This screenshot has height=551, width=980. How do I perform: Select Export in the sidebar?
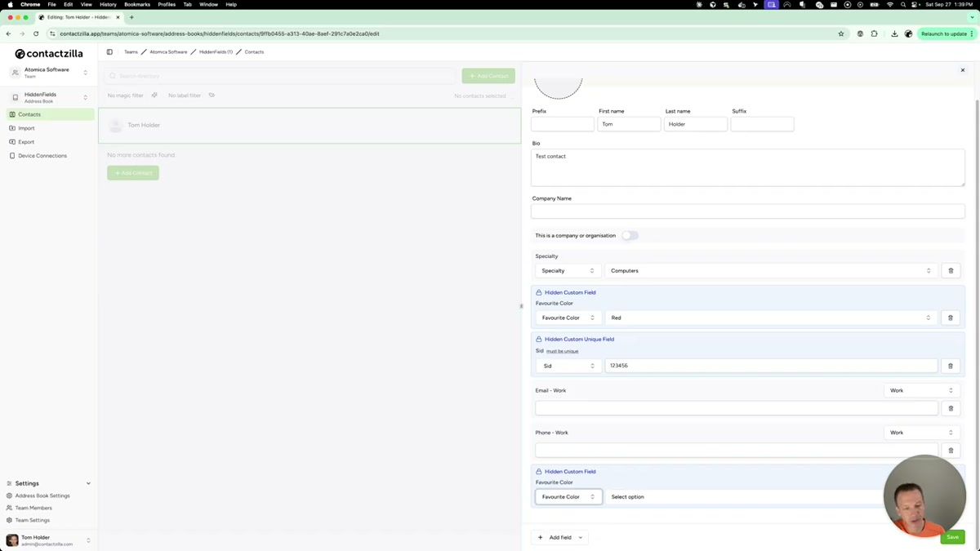pyautogui.click(x=25, y=142)
